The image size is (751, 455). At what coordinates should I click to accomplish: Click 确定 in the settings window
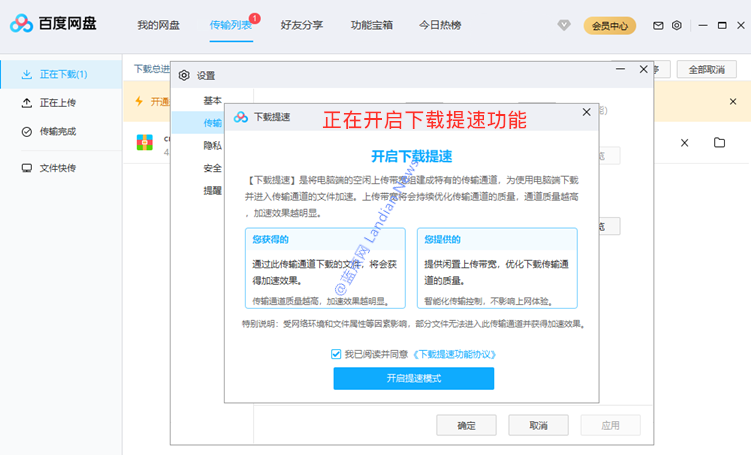click(466, 425)
